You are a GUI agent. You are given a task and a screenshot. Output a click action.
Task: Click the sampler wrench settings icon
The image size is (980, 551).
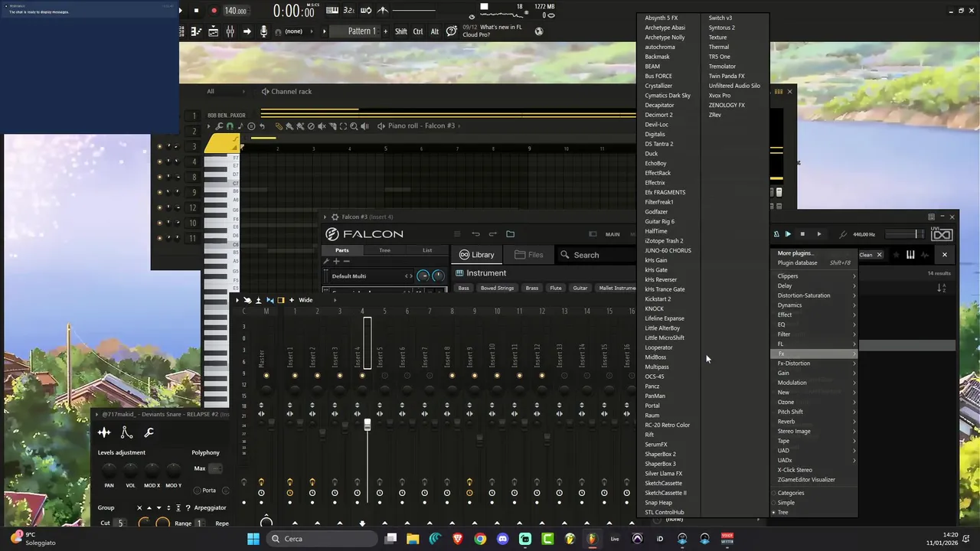(x=149, y=433)
